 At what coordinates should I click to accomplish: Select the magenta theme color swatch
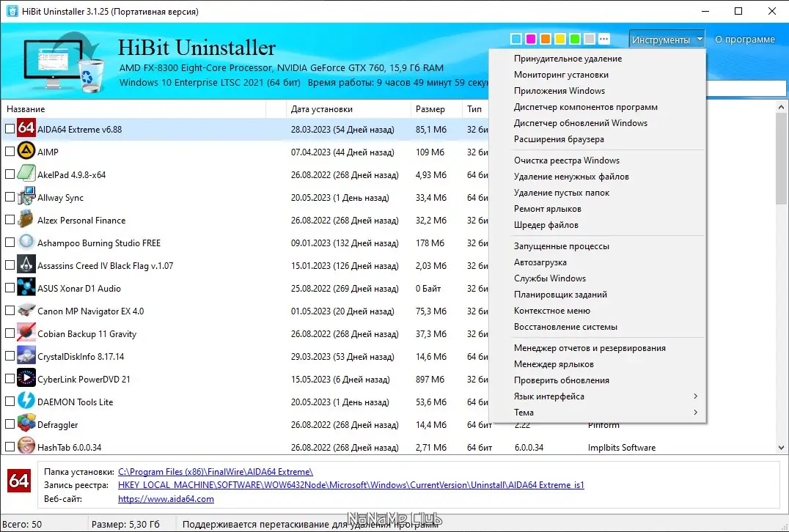pyautogui.click(x=530, y=39)
